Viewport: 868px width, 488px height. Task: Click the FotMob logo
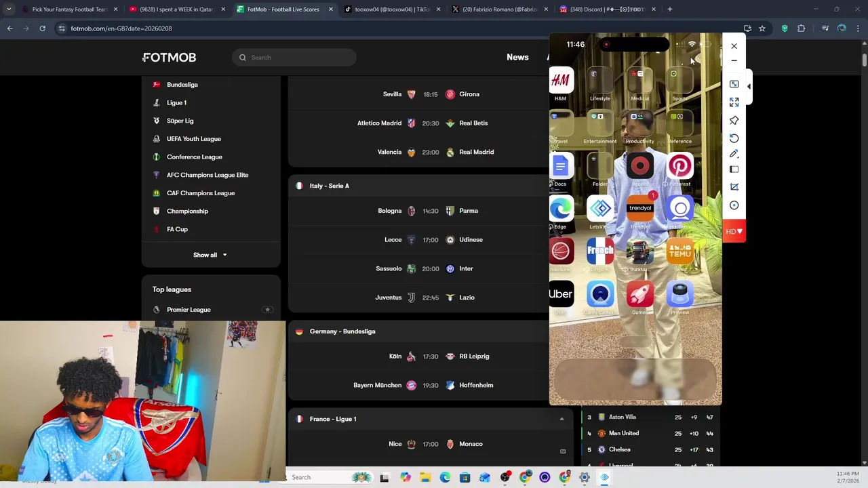click(x=170, y=58)
